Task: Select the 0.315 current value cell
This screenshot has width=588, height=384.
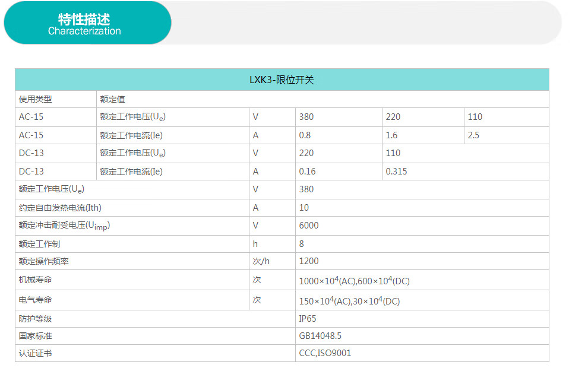Action: coord(396,172)
